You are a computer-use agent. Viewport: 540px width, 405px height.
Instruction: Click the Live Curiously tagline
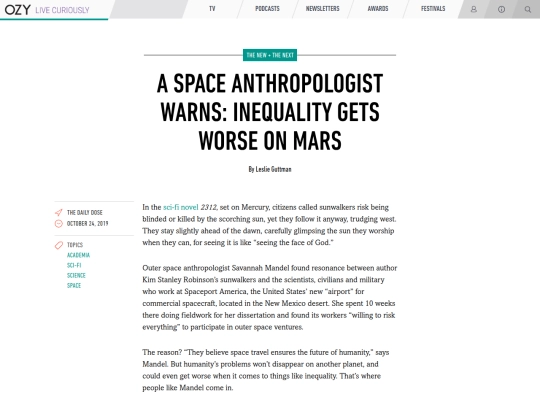pyautogui.click(x=62, y=10)
